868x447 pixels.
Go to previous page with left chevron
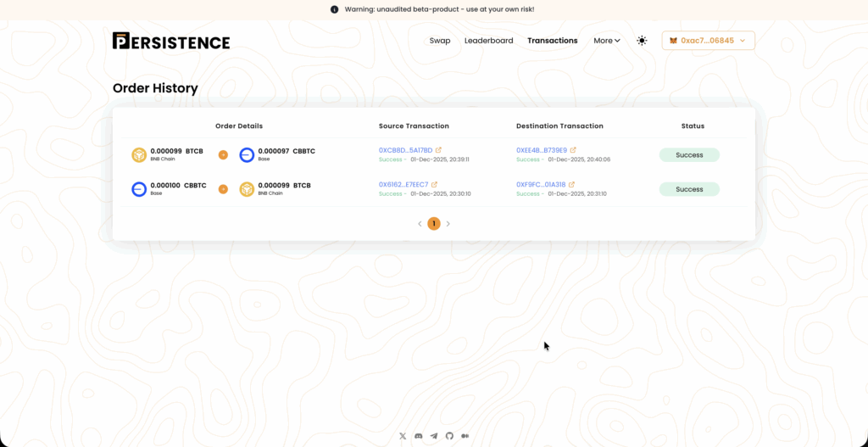pos(420,224)
